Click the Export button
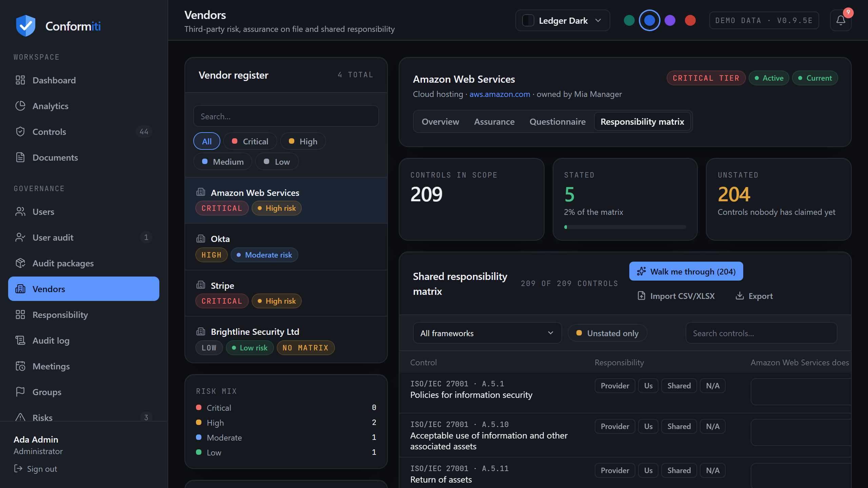Image resolution: width=868 pixels, height=488 pixels. click(x=754, y=296)
